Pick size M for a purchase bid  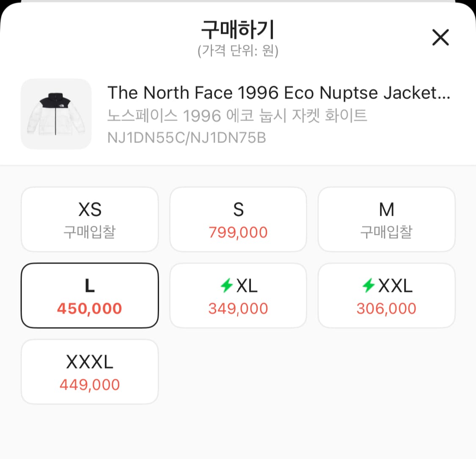(386, 219)
